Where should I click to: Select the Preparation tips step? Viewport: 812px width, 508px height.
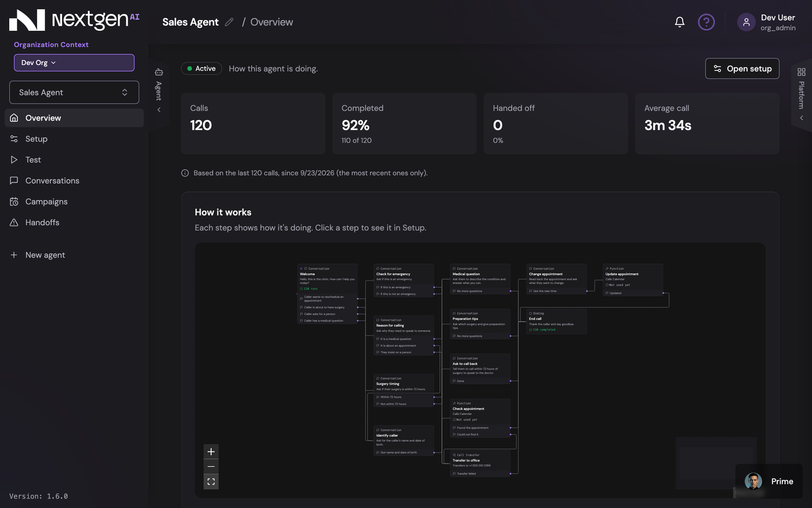[x=480, y=324]
